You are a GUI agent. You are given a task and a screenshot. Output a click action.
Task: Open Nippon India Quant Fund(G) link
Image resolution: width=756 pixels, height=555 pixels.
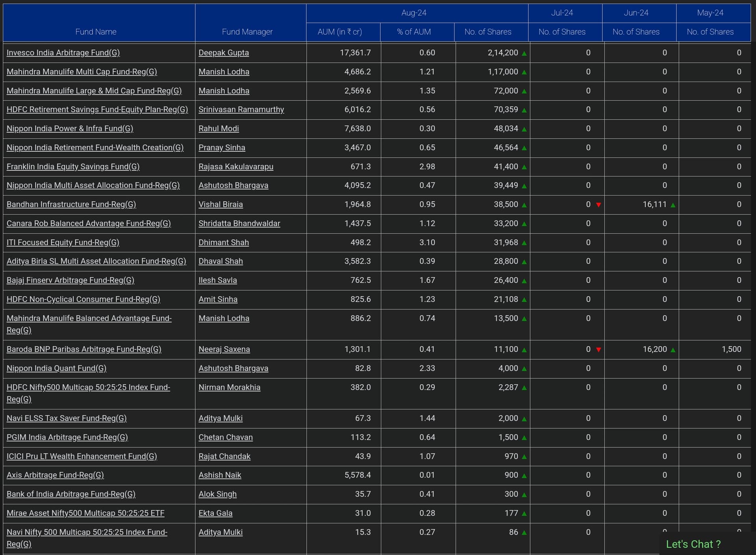pos(56,368)
